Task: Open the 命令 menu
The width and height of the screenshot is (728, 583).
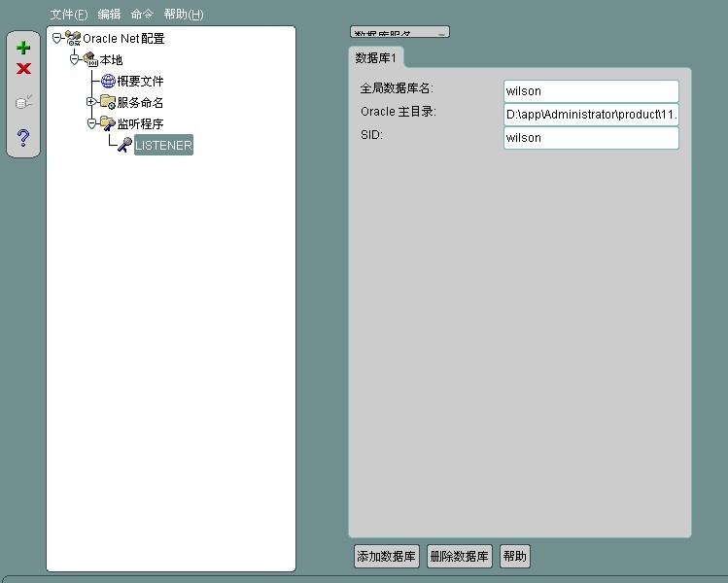Action: 142,15
